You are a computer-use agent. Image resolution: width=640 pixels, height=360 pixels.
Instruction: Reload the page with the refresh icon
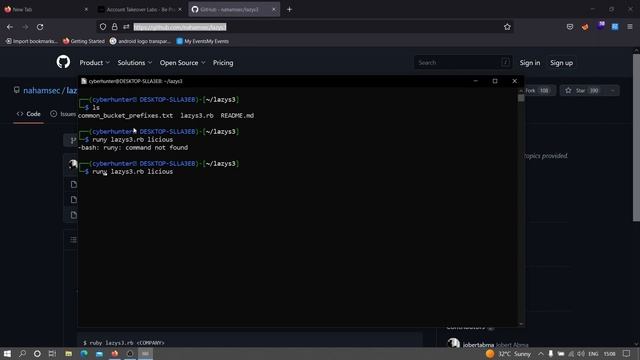(40, 27)
